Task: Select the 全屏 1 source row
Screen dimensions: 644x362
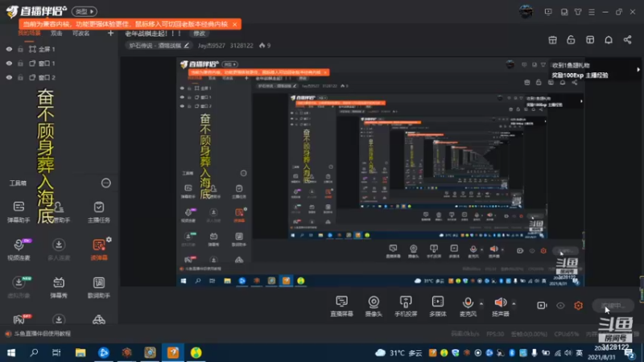Action: click(59, 49)
